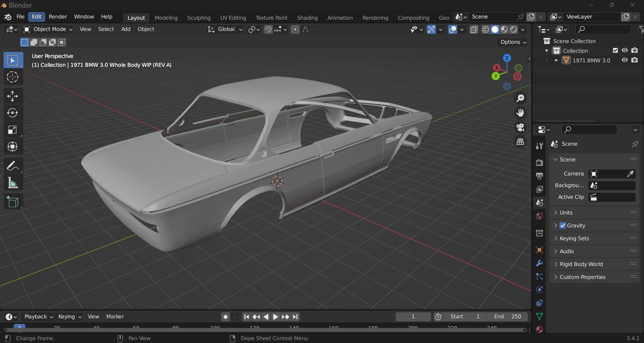
Task: Select the Annotate pencil tool
Action: coord(13,166)
